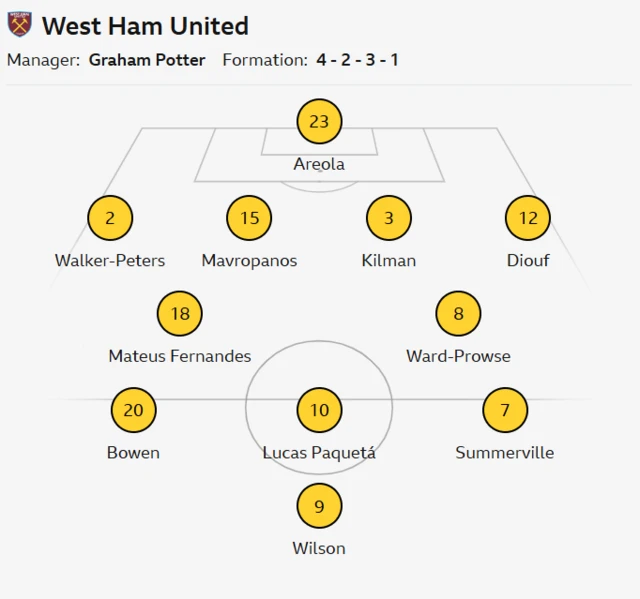The height and width of the screenshot is (599, 640).
Task: Select Ward-Prowse's number 8 badge
Action: [x=458, y=314]
